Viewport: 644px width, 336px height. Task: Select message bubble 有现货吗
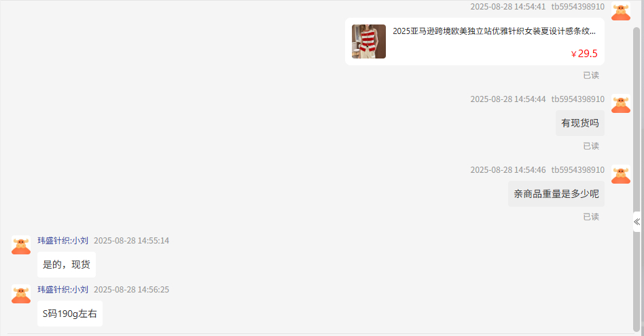click(x=580, y=123)
